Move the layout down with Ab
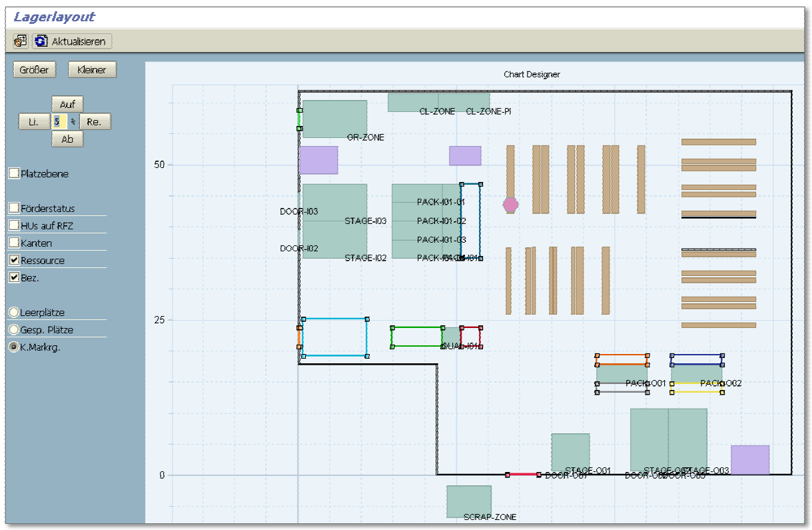This screenshot has width=812, height=530. point(67,139)
